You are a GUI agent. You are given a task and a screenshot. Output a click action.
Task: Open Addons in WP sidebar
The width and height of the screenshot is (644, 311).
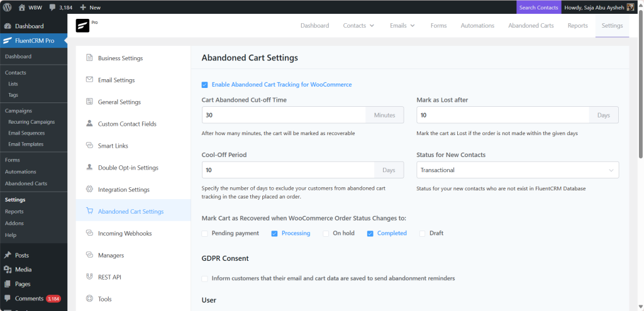[14, 223]
